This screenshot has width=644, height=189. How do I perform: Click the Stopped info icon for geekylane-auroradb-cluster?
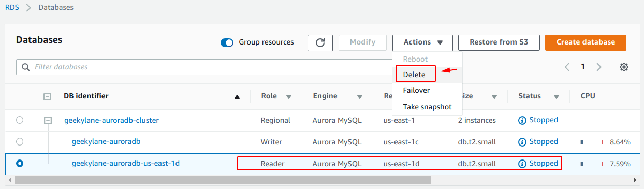522,120
